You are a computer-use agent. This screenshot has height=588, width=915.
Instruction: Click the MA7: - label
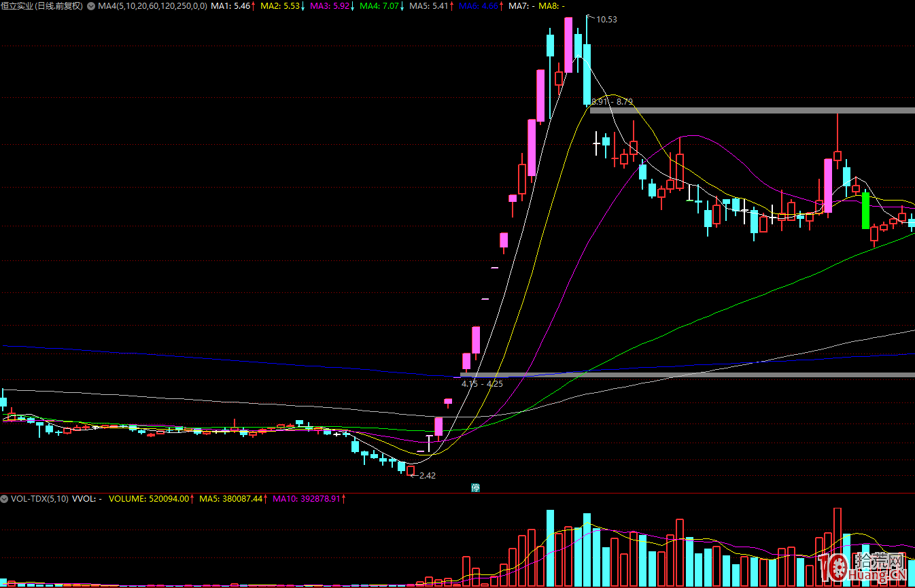pos(521,6)
